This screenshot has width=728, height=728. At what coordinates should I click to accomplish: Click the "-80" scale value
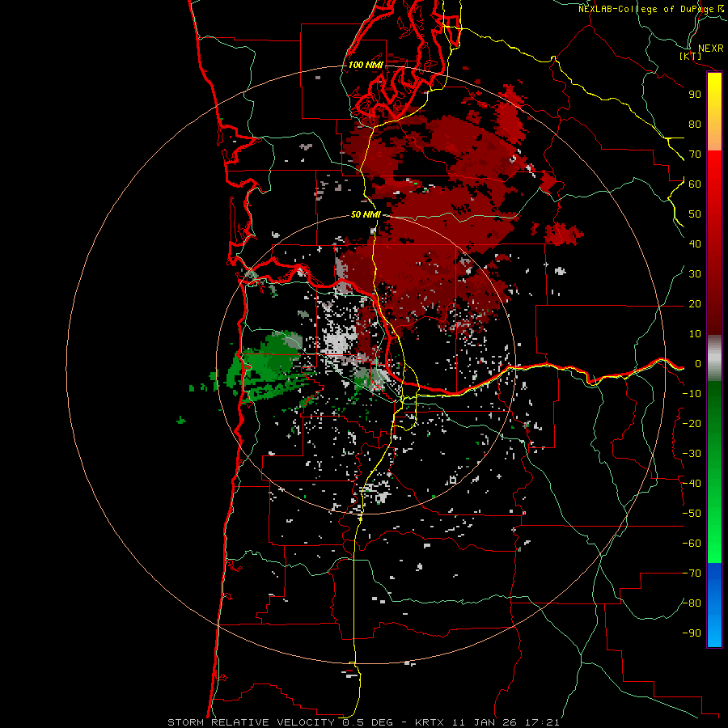(692, 603)
